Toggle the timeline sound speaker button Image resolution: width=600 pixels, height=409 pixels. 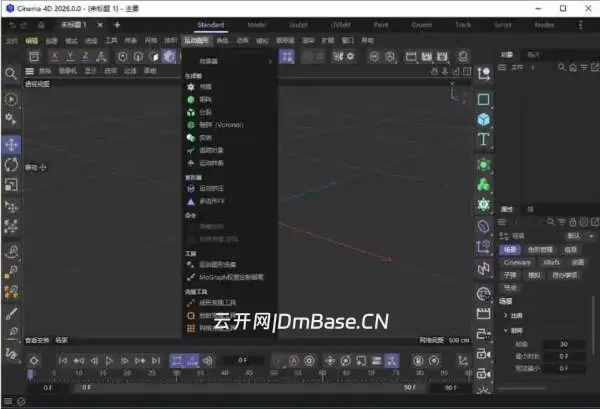207,360
